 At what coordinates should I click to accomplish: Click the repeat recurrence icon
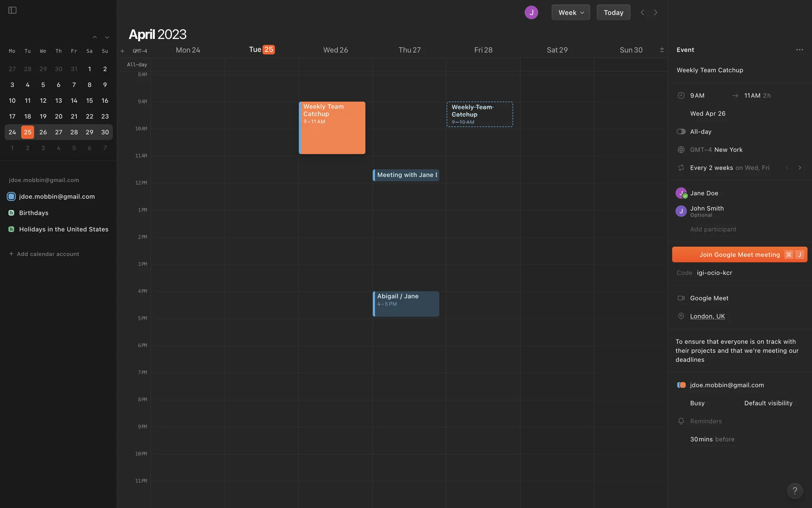tap(681, 168)
